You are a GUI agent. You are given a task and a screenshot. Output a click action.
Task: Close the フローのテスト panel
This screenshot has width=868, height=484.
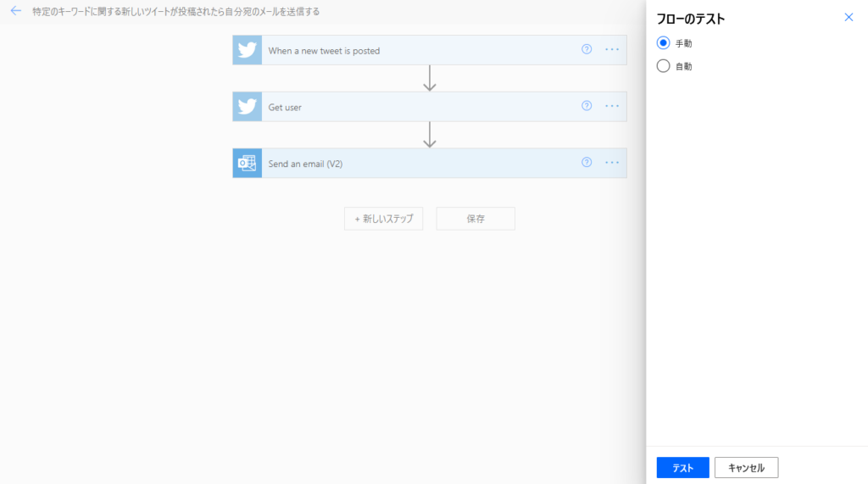[849, 18]
